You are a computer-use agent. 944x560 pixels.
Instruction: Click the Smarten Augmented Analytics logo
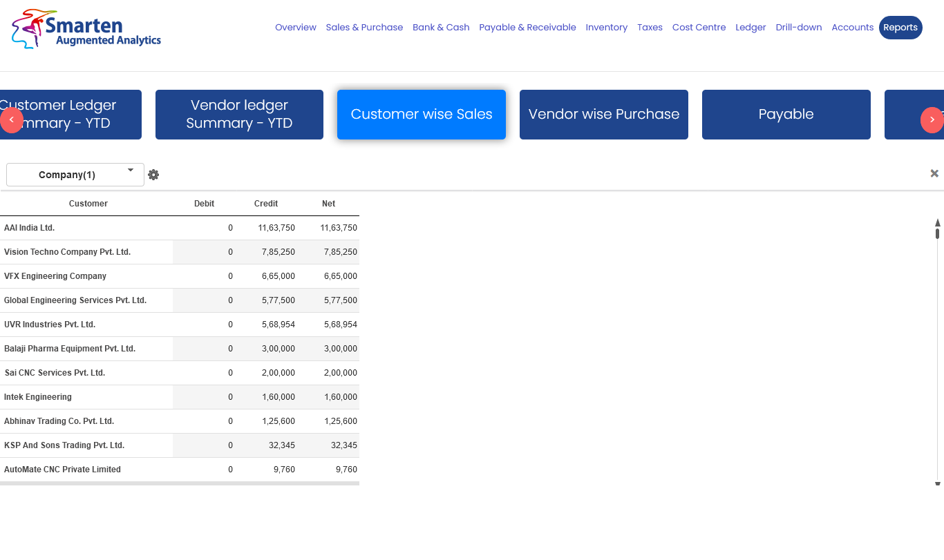(86, 29)
